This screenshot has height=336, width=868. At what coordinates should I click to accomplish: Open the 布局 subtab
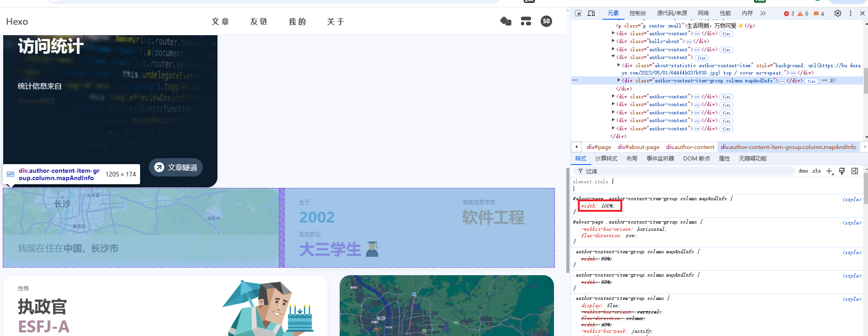click(x=632, y=159)
